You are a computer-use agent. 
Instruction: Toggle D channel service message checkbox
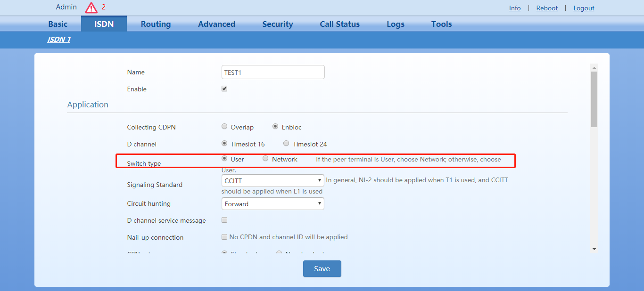(x=224, y=220)
